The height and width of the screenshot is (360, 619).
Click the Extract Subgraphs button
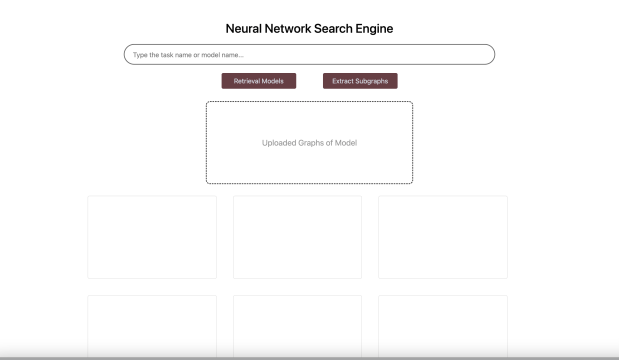(360, 81)
